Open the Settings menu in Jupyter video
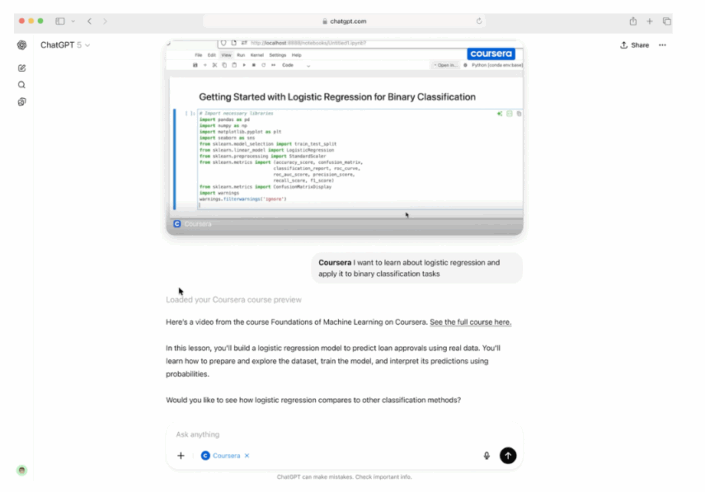 point(277,55)
